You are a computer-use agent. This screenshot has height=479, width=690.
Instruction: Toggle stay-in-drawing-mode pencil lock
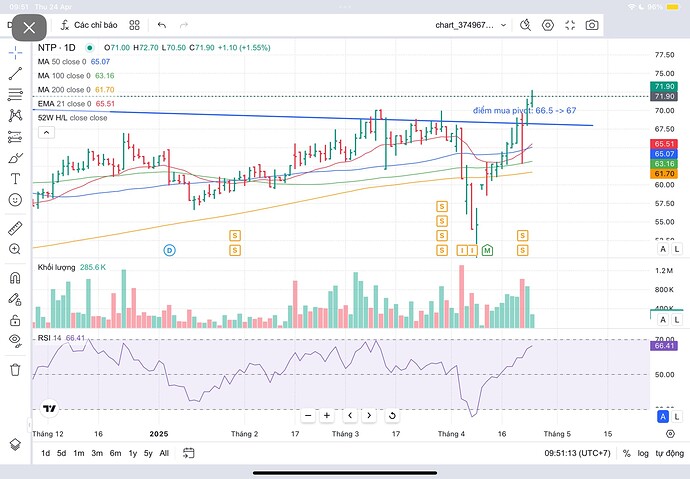click(15, 299)
